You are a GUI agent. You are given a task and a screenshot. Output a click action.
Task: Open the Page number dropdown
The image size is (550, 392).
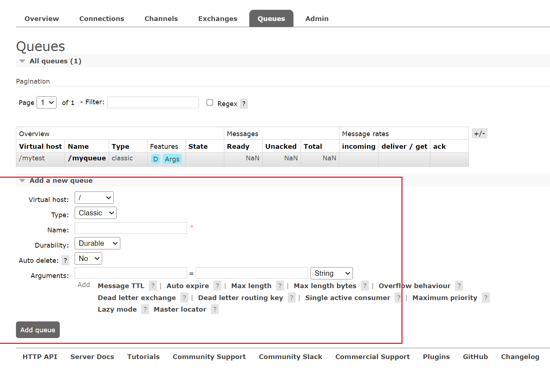pos(47,102)
